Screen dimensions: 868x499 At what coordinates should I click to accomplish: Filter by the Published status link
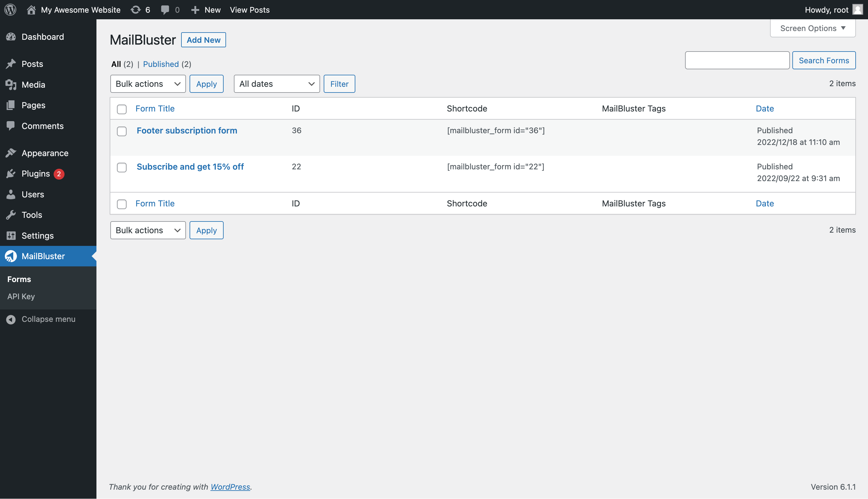click(x=161, y=64)
